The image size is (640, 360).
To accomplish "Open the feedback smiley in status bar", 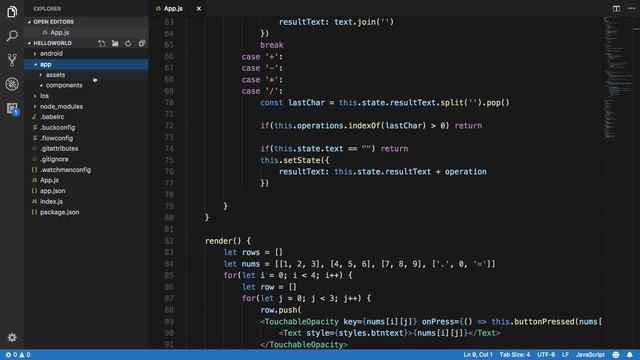I will (x=616, y=355).
